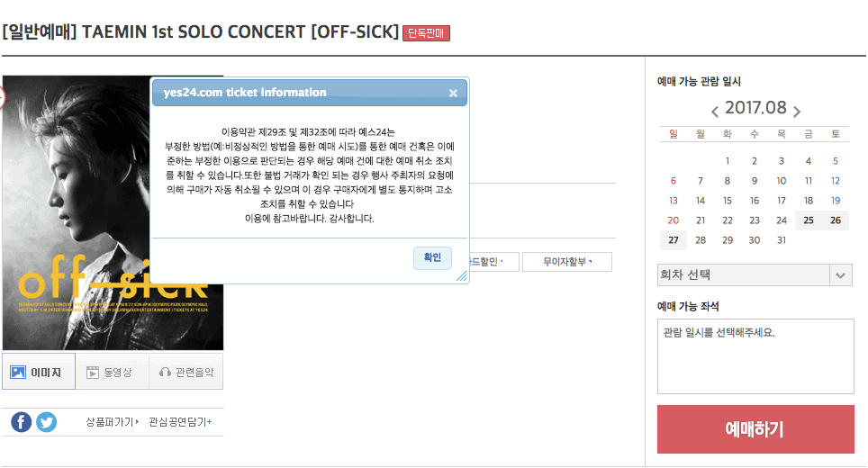Screen dimensions: 868x468
Task: Pick date 26 in the calendar
Action: (836, 220)
